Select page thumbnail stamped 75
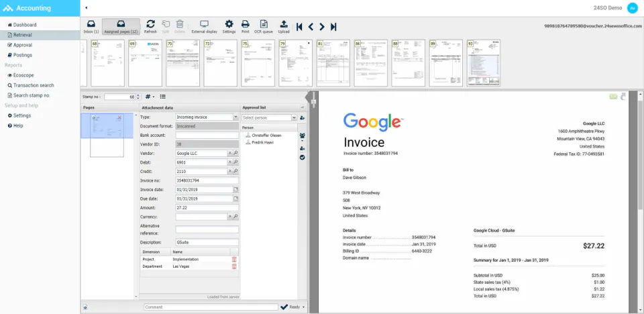 point(258,63)
